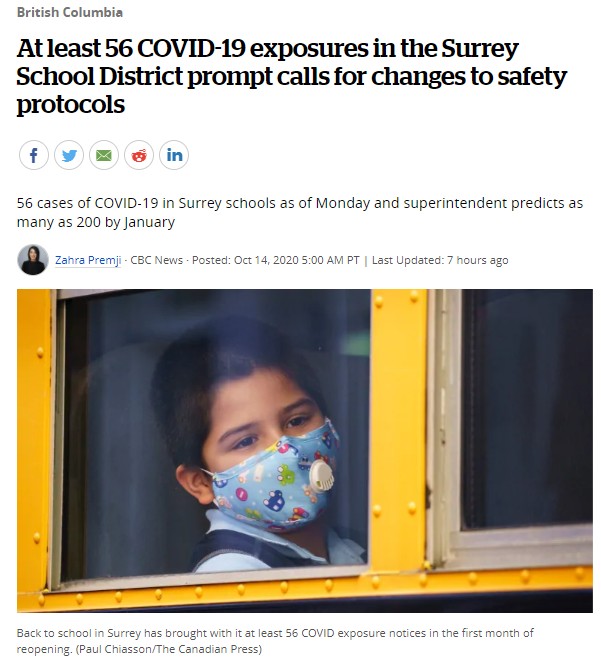Screen dimensions: 601x667
Task: Click the word 'protocols' in the headline
Action: point(71,105)
